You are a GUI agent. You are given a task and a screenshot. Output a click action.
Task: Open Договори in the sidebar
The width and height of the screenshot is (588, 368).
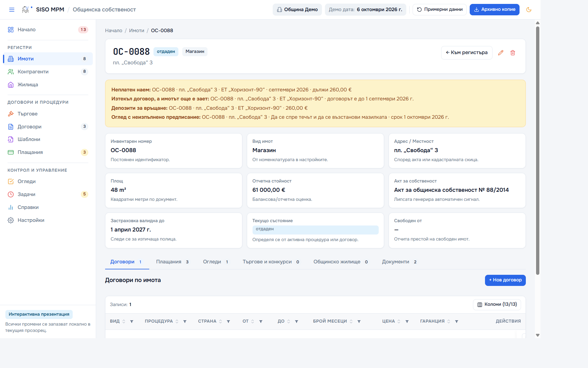[x=48, y=127]
